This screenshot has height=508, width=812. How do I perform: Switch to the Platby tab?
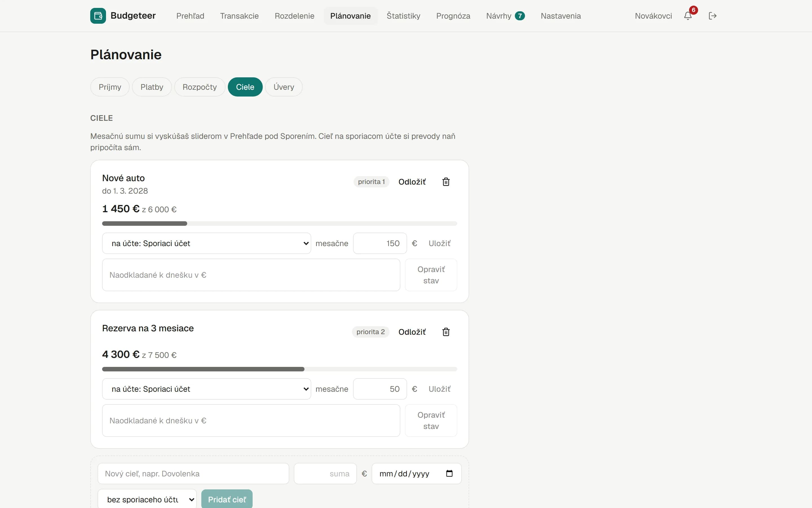[152, 87]
